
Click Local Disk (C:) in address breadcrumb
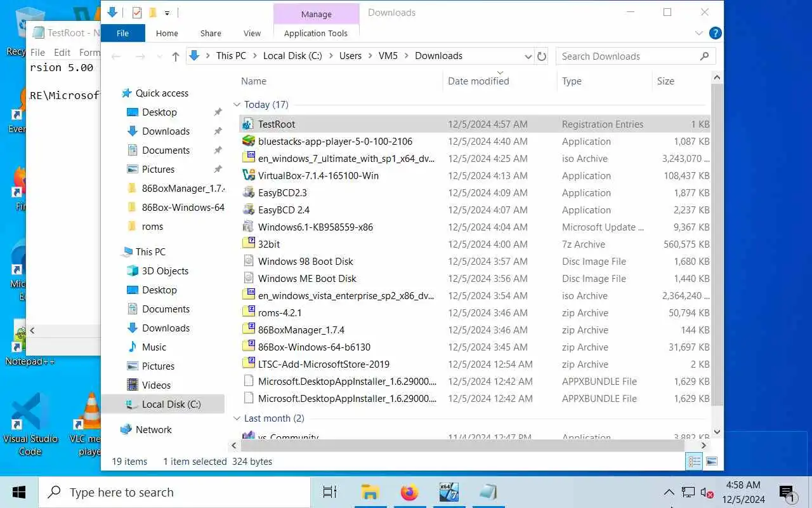pyautogui.click(x=292, y=56)
